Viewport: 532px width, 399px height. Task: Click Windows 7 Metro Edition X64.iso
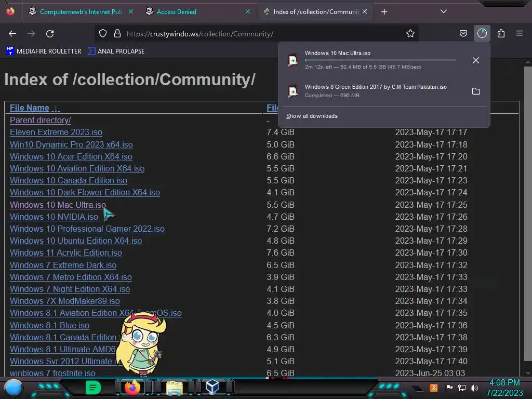click(71, 277)
